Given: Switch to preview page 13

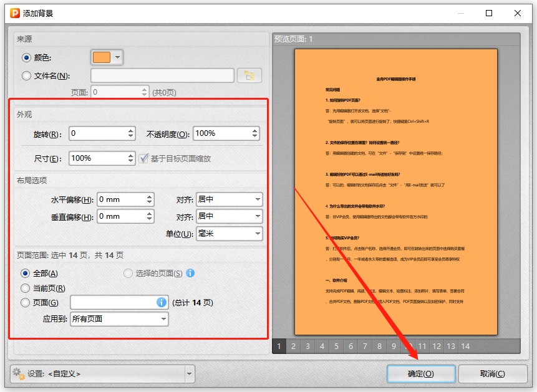Looking at the screenshot, I should (451, 346).
